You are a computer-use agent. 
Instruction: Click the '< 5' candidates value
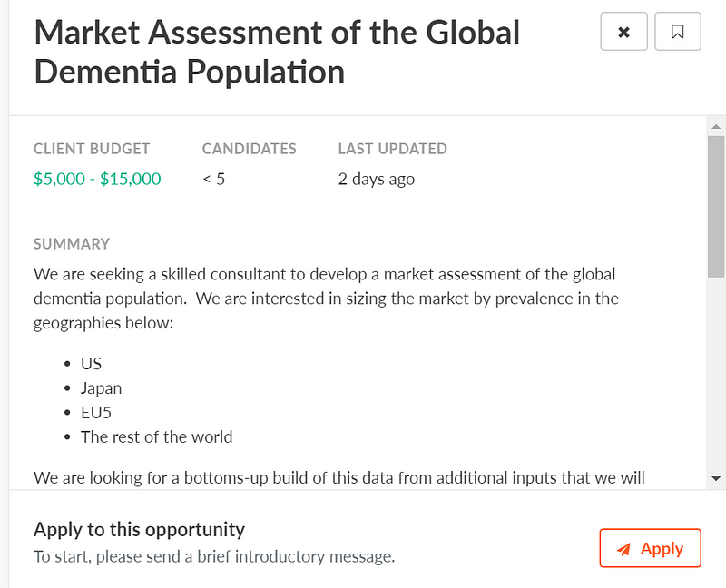click(214, 179)
